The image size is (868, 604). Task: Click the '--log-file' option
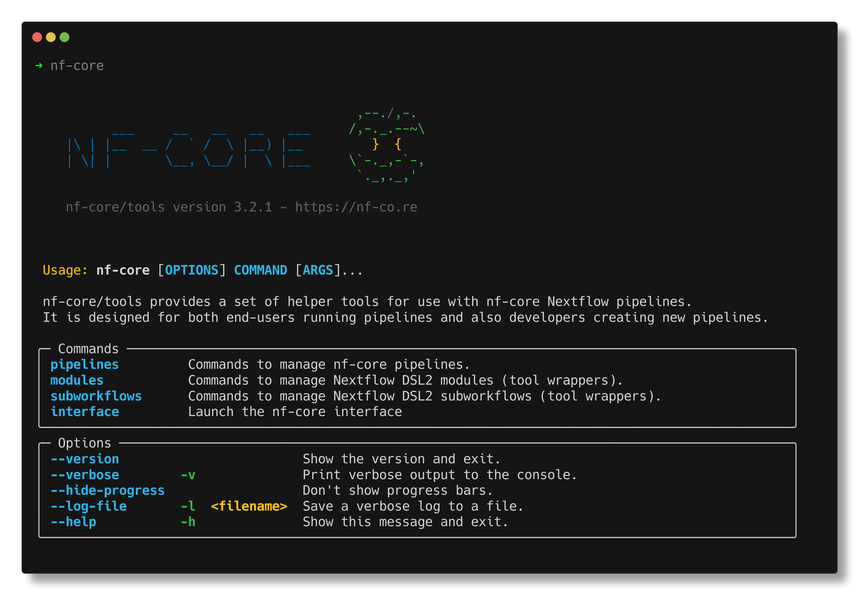pos(88,506)
